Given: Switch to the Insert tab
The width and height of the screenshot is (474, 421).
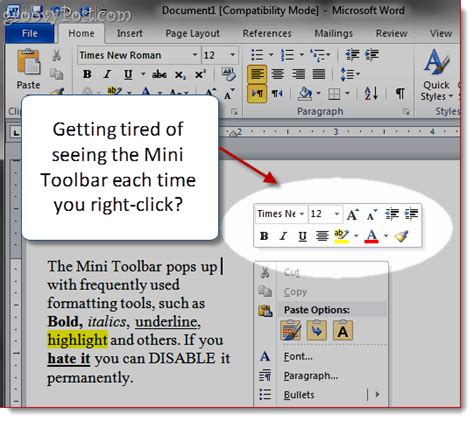Looking at the screenshot, I should (130, 33).
